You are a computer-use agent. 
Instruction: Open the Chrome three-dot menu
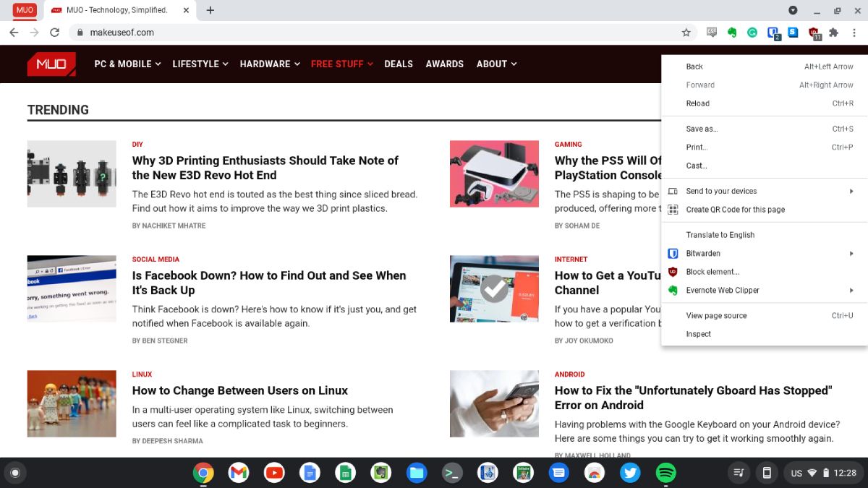(x=854, y=33)
